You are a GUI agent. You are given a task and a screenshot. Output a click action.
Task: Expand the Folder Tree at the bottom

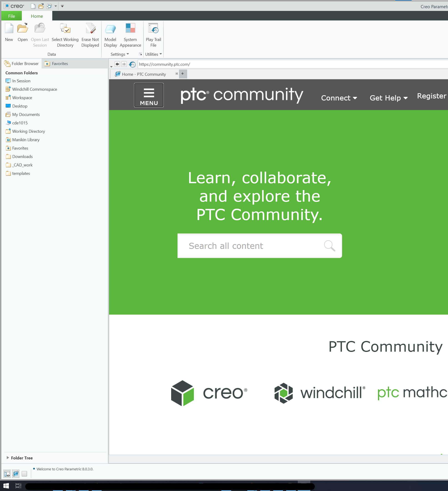tap(21, 458)
